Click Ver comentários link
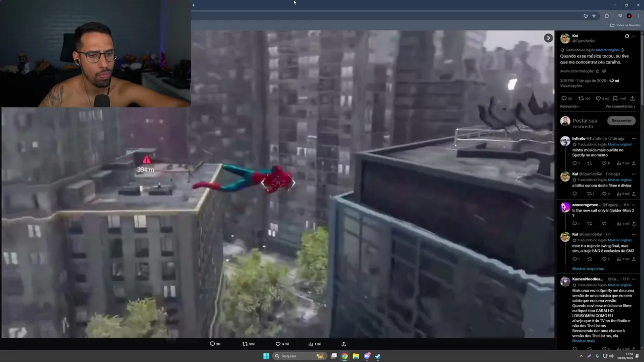 click(x=620, y=107)
